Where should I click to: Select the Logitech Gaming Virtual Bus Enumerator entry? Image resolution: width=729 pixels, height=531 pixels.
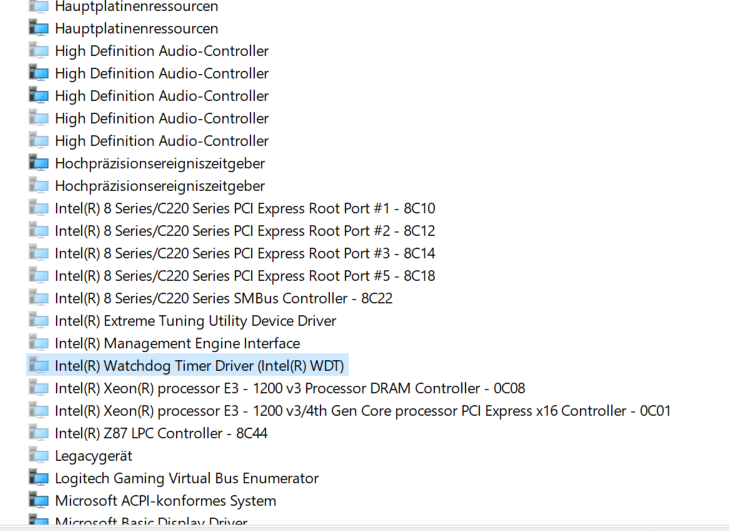187,478
